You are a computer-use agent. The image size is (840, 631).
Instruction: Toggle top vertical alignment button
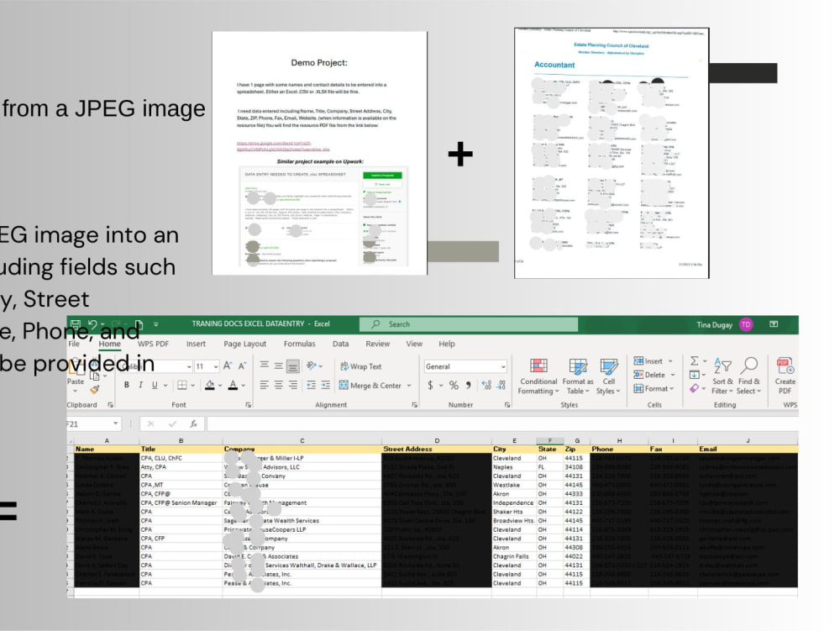[264, 366]
